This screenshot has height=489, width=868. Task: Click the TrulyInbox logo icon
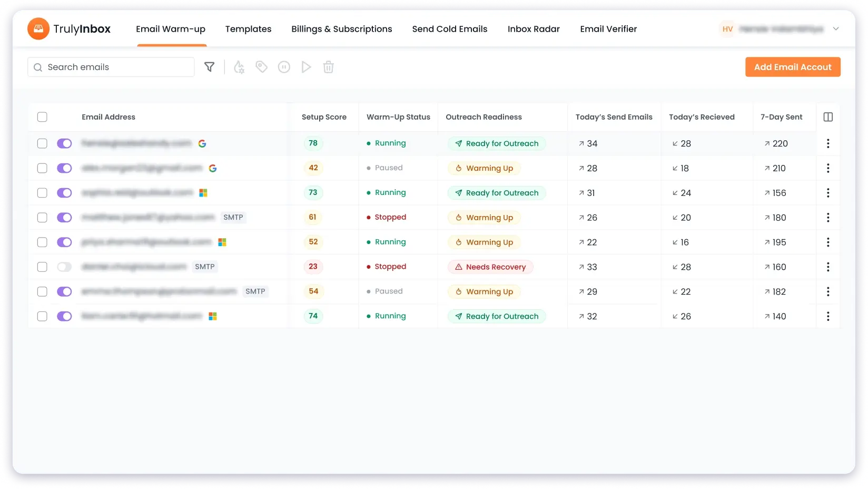38,28
